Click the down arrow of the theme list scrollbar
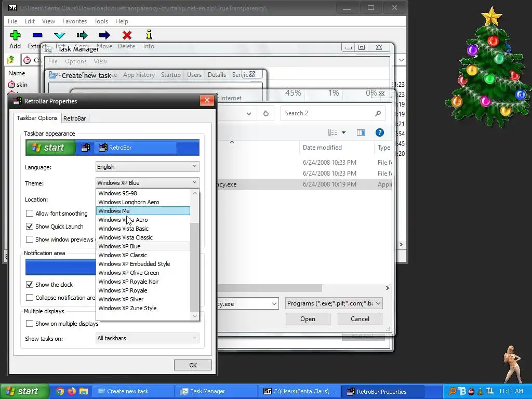This screenshot has height=399, width=532. [195, 316]
